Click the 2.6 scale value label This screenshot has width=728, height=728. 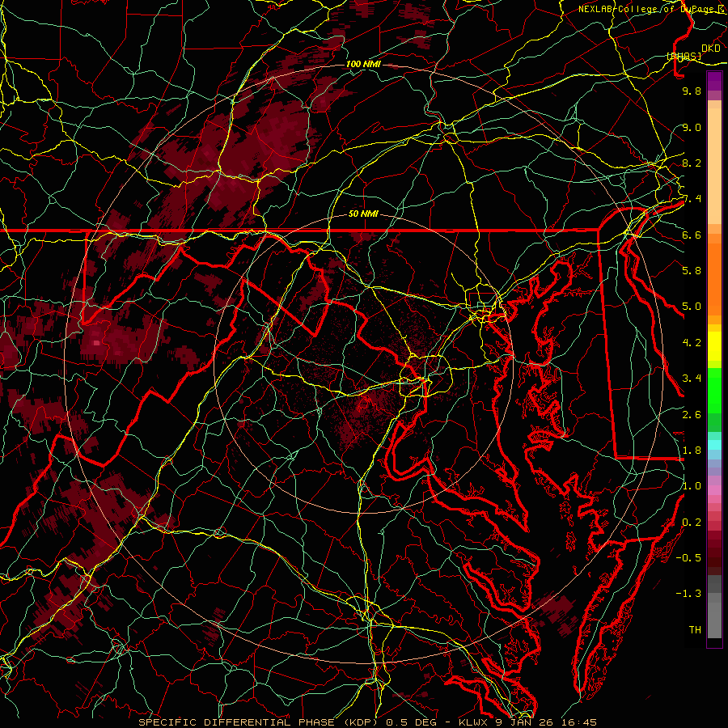(x=692, y=415)
